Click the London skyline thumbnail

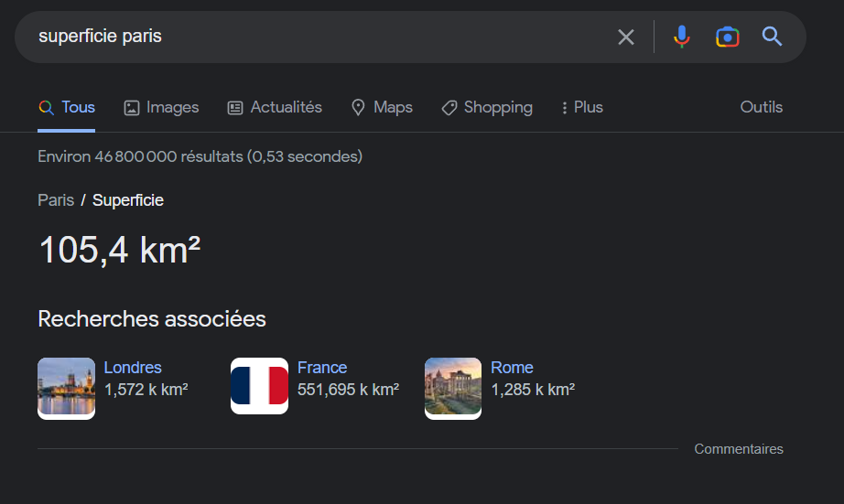(x=66, y=389)
